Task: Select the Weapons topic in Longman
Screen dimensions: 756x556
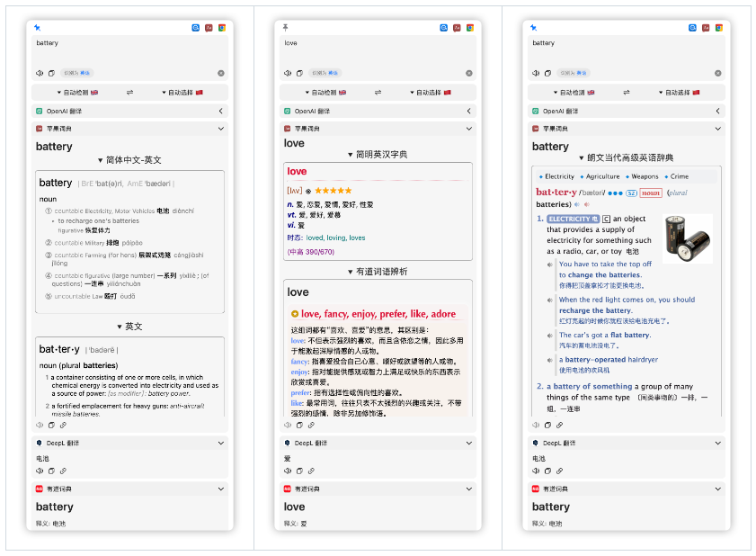Action: pos(644,176)
